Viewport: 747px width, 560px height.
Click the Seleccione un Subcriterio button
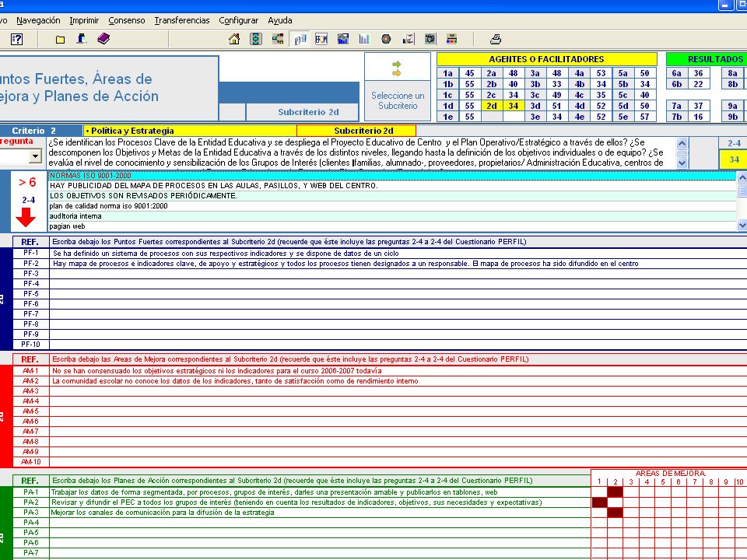398,100
